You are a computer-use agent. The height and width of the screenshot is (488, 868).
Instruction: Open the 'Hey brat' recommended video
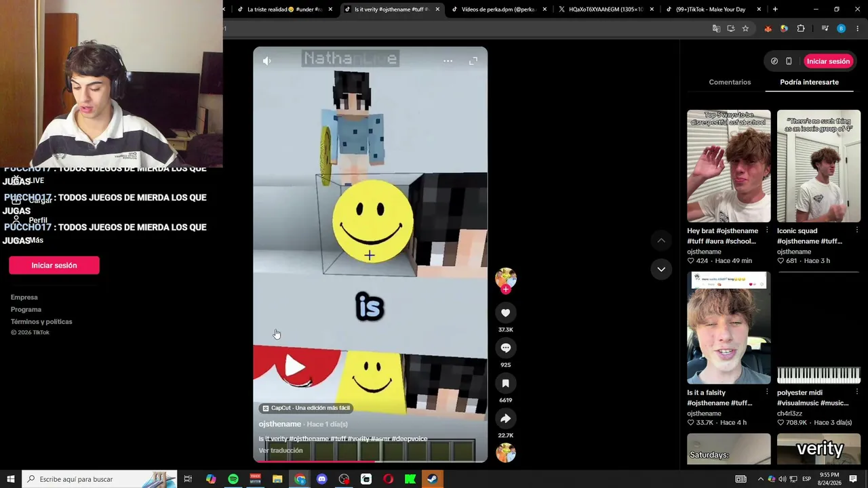pos(728,166)
